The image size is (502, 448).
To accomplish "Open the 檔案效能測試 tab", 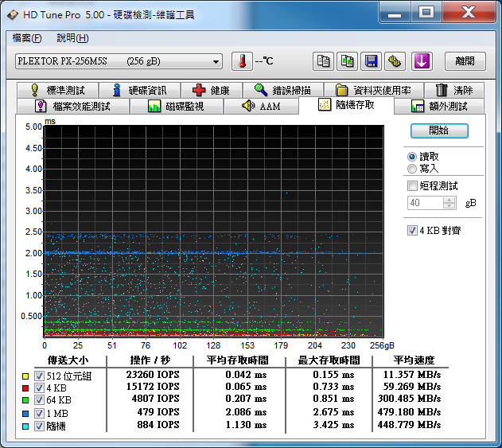I will click(73, 106).
